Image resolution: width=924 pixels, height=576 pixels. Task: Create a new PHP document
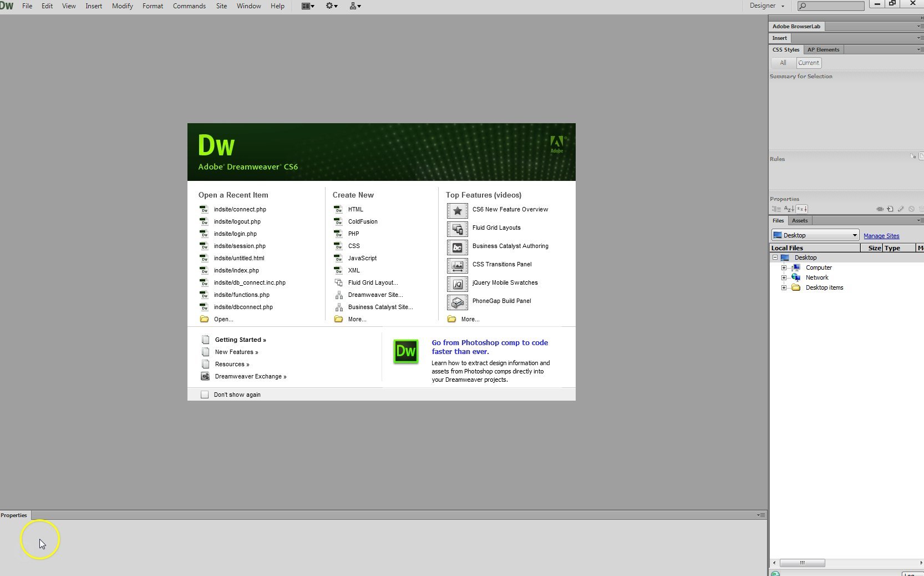point(353,234)
